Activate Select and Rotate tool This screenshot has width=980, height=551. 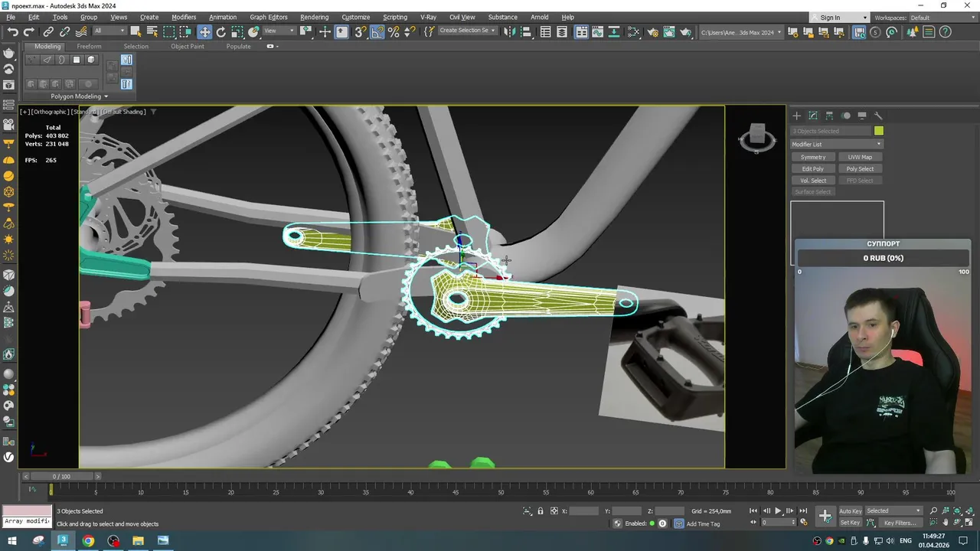click(221, 31)
